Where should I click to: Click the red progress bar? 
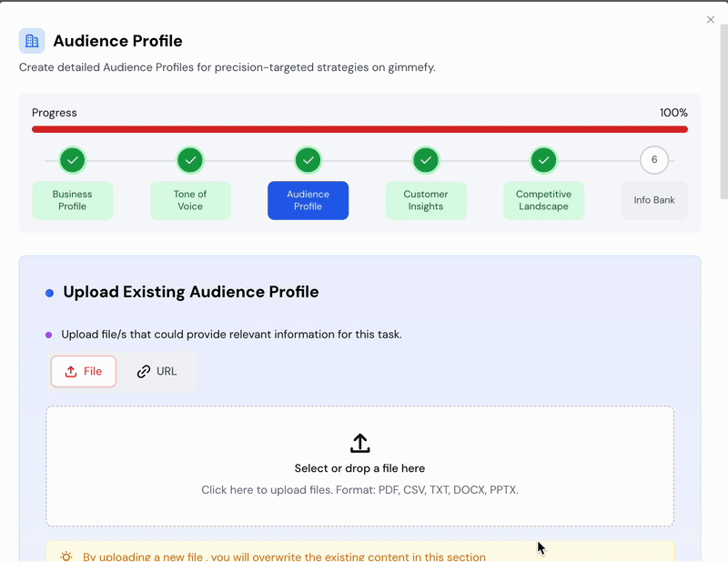click(359, 129)
